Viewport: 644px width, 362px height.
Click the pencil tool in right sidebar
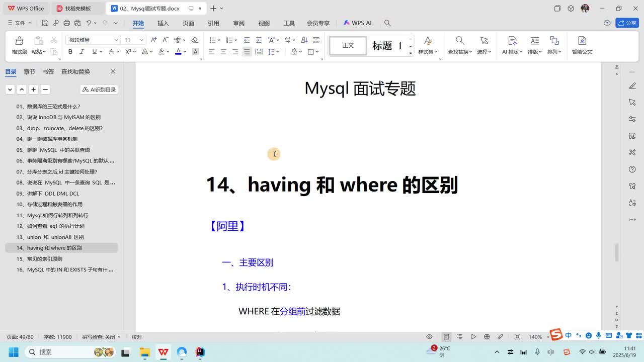point(632,86)
